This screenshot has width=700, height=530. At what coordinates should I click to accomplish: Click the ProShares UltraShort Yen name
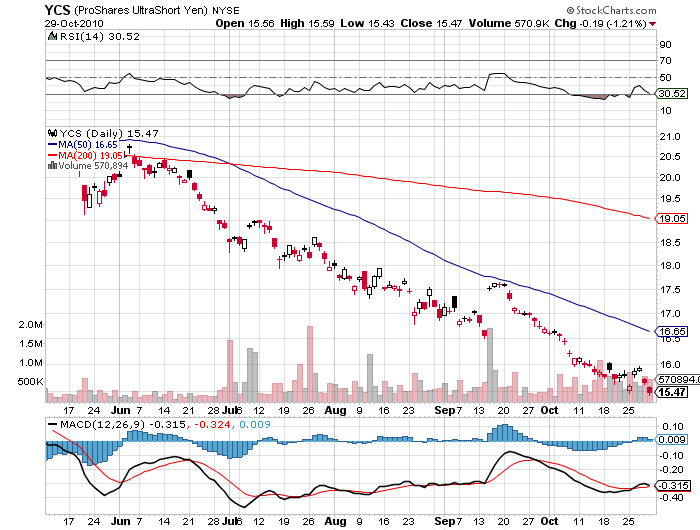(x=141, y=10)
